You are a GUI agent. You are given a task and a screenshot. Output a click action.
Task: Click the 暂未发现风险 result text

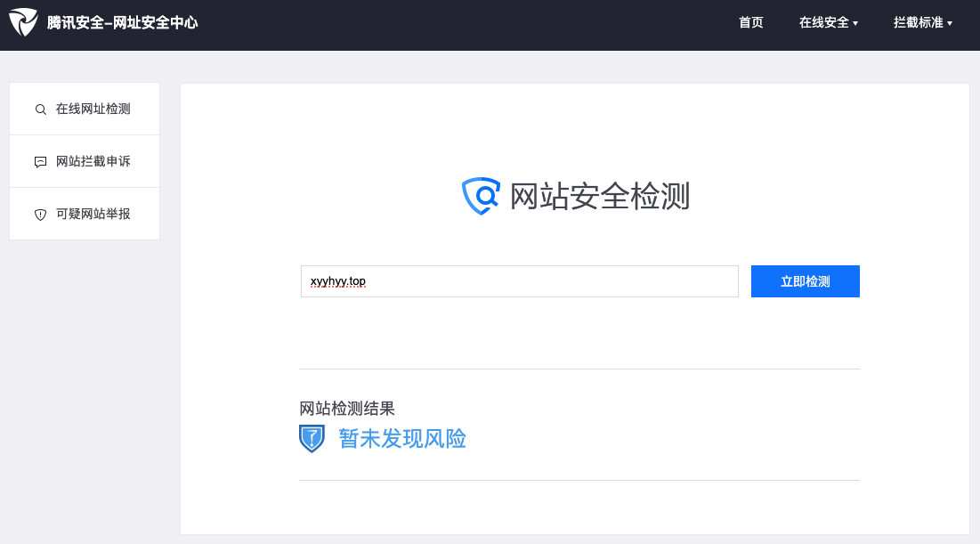(402, 438)
